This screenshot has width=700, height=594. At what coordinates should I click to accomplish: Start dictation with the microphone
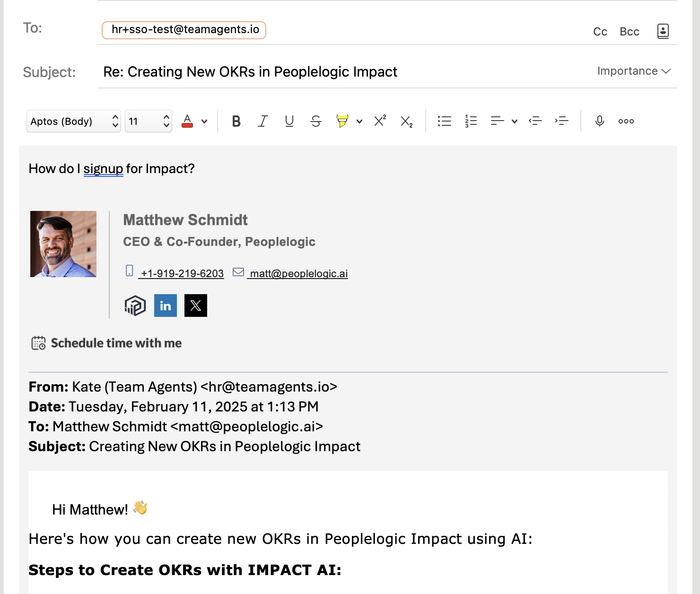(600, 122)
